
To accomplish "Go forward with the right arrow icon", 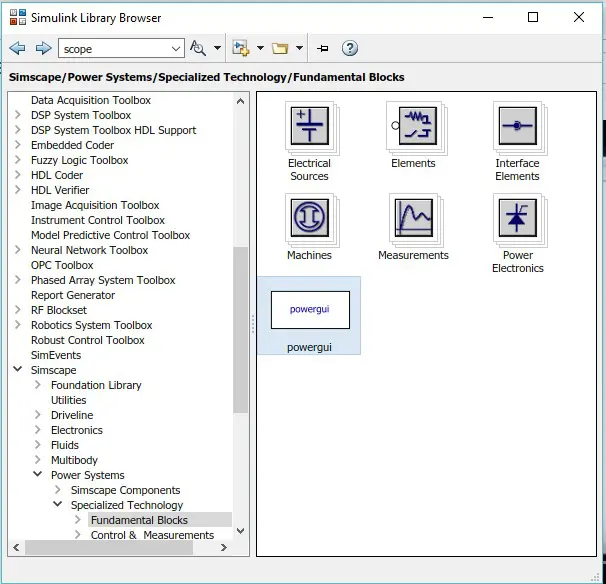I will 43,48.
